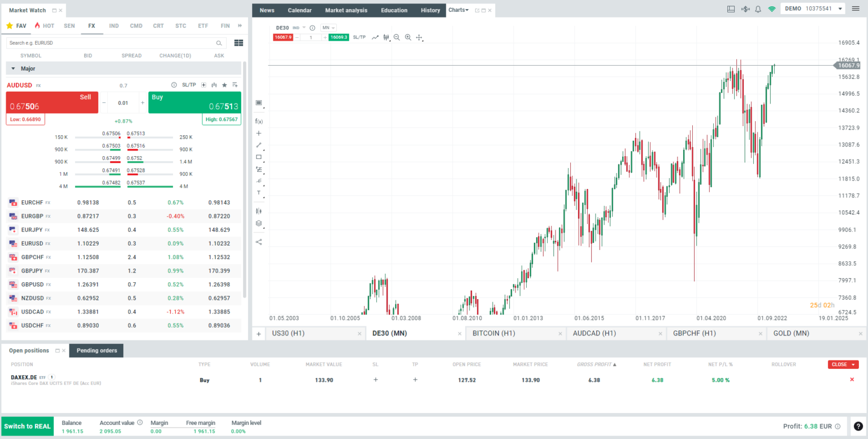Switch chart to line chart style
The height and width of the screenshot is (439, 868).
pyautogui.click(x=374, y=37)
